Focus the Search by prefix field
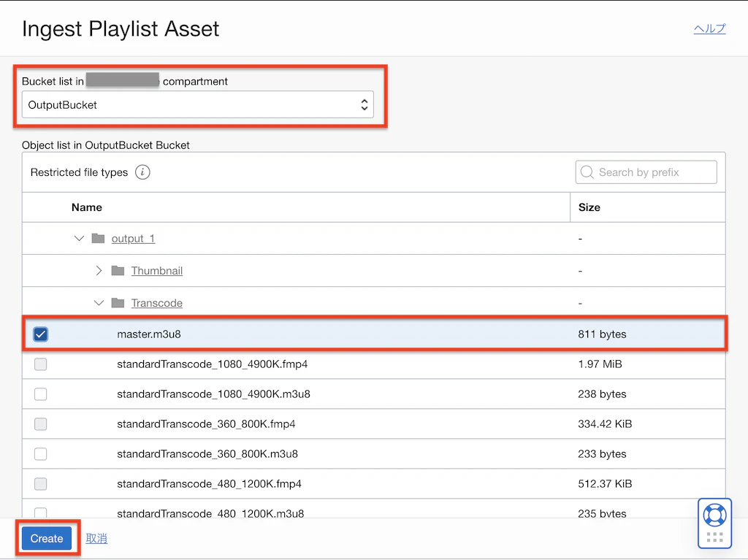 coord(646,172)
